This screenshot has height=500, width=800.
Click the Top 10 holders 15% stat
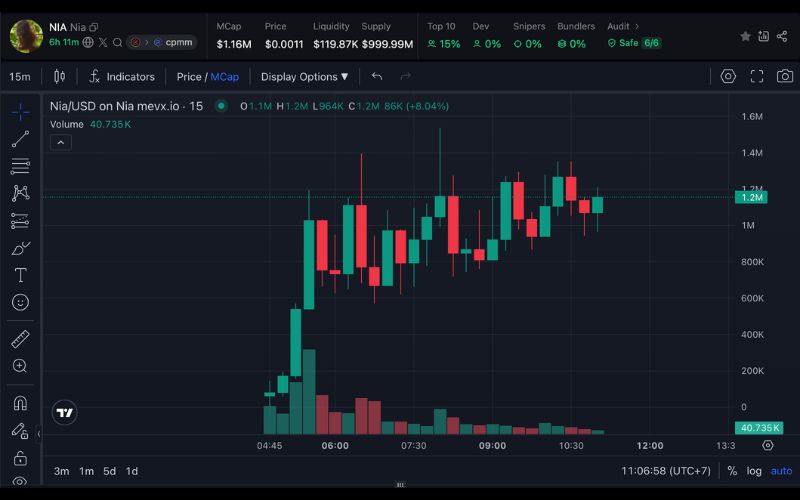(x=443, y=36)
